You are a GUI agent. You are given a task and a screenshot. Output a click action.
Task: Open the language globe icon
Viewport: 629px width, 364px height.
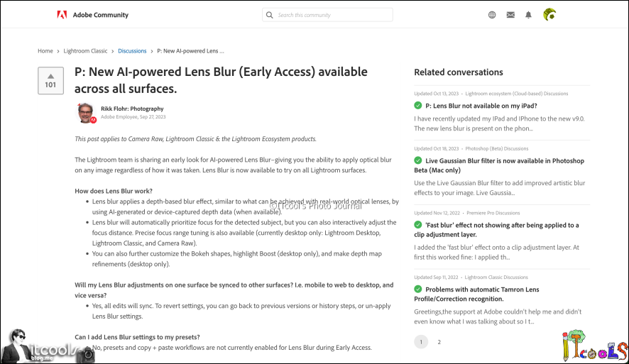492,14
